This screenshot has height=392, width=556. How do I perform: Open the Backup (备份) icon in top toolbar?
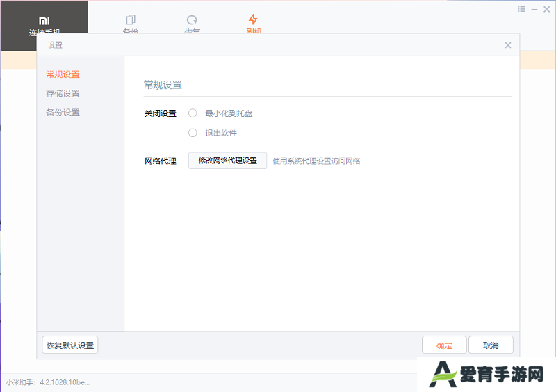[x=131, y=20]
